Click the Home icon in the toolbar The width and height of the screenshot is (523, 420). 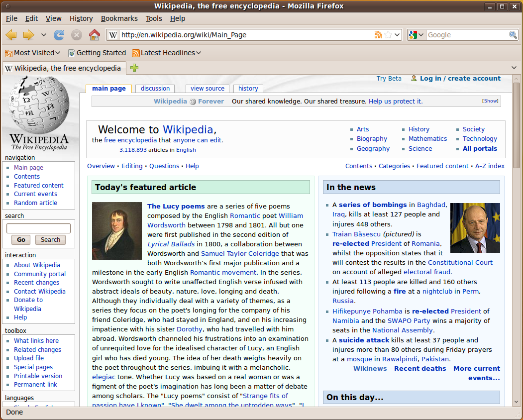[94, 35]
